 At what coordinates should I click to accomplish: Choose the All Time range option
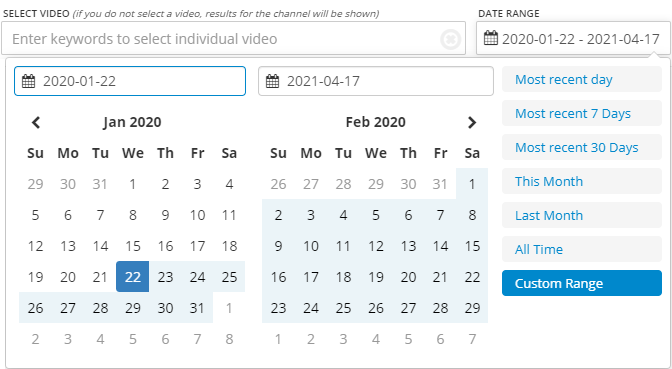click(x=582, y=249)
